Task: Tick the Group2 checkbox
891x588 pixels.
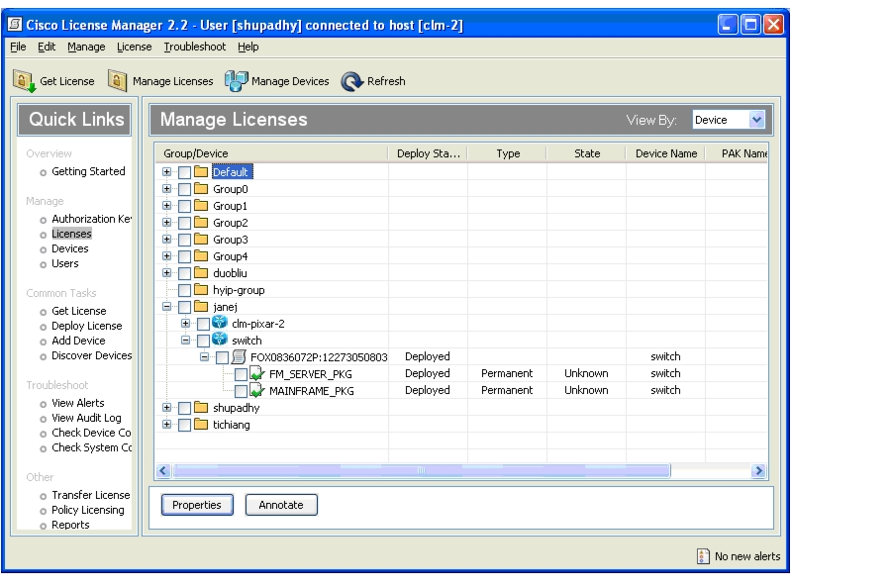Action: point(184,223)
